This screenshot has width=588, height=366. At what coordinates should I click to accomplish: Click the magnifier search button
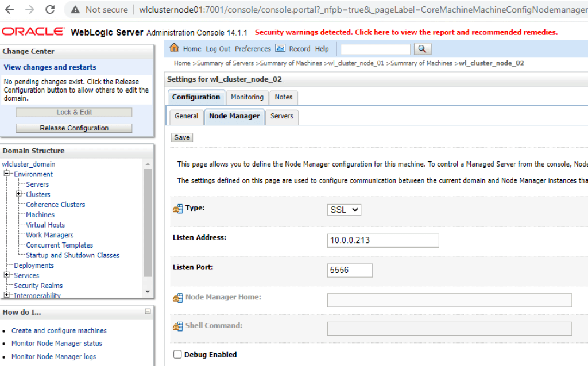coord(422,49)
